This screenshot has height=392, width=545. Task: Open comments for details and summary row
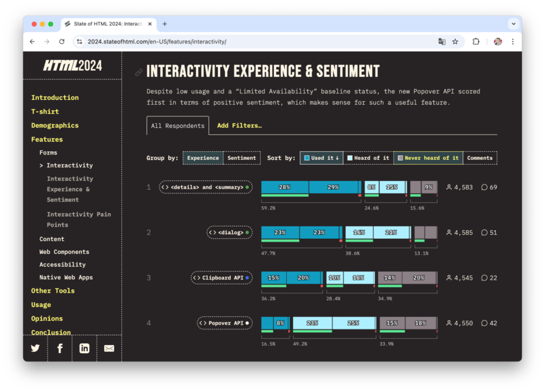(x=489, y=187)
